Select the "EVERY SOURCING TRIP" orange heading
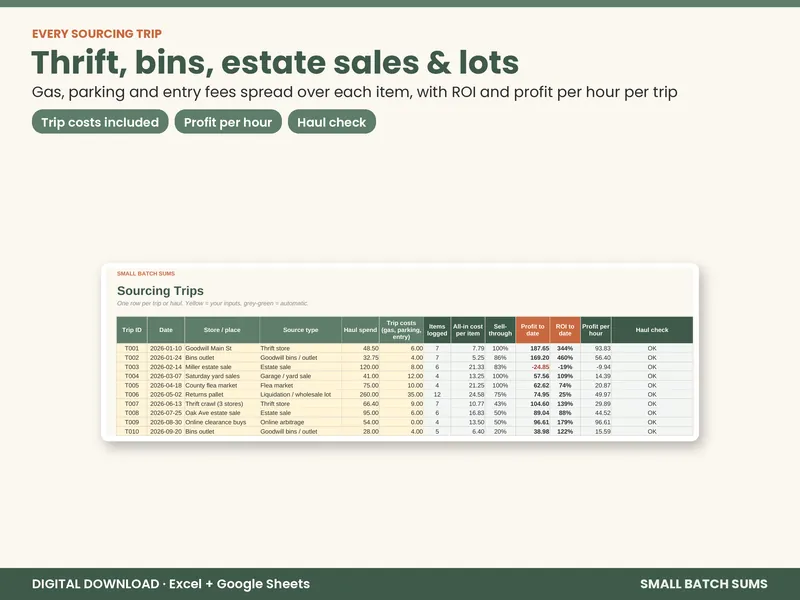800x600 pixels. click(x=97, y=34)
